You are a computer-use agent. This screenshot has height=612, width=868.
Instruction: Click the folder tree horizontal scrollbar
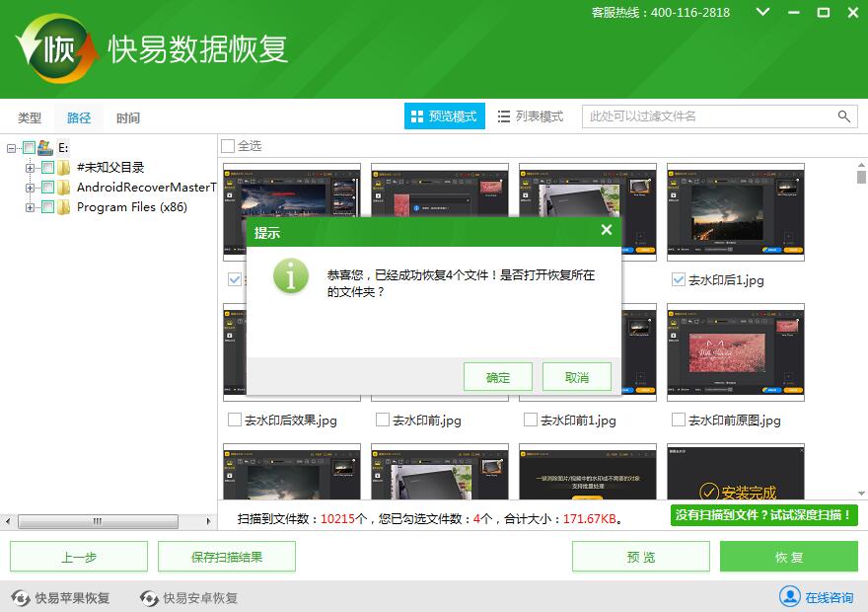pyautogui.click(x=96, y=521)
